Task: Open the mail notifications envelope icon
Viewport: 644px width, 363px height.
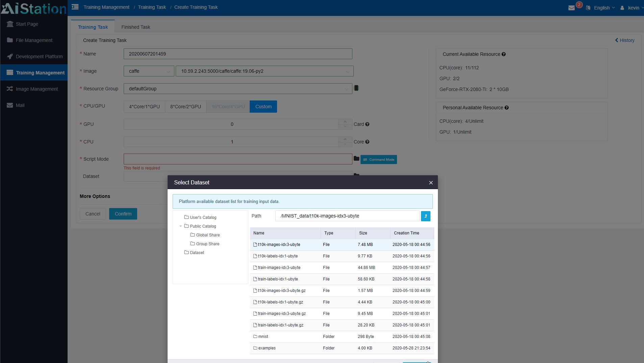Action: pos(571,8)
